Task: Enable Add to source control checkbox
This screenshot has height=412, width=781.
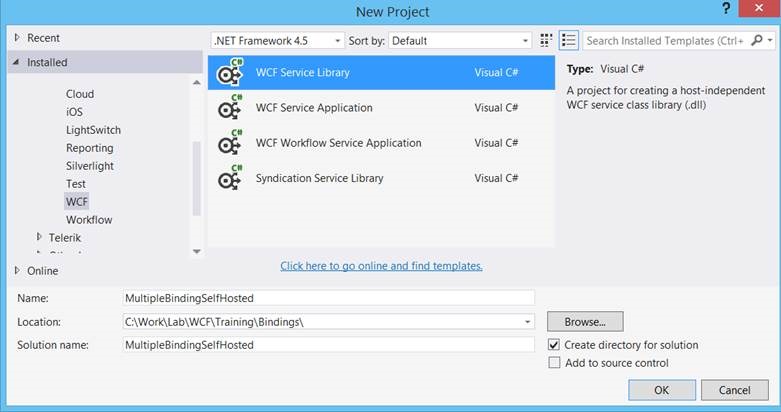Action: coord(555,363)
